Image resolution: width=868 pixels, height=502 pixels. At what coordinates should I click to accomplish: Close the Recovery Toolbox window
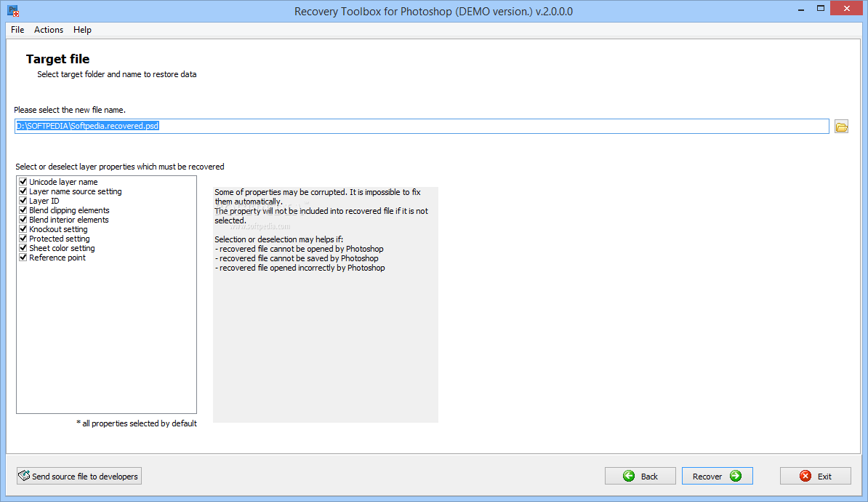tap(846, 8)
